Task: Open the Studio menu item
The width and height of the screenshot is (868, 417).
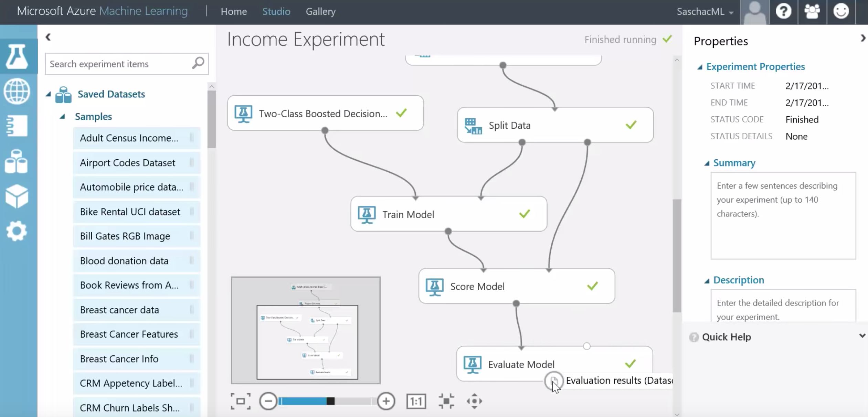Action: click(x=276, y=11)
